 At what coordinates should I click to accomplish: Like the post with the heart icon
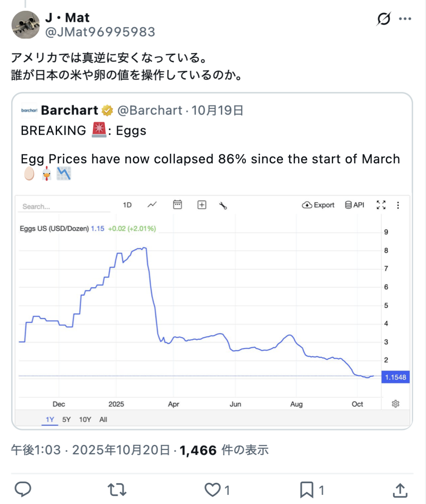tap(213, 489)
